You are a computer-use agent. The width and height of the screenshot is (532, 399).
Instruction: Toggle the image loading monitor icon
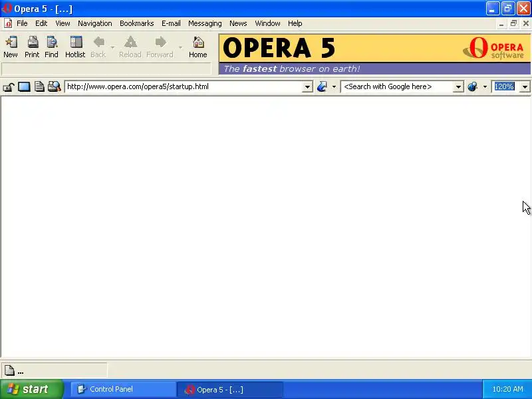point(24,87)
